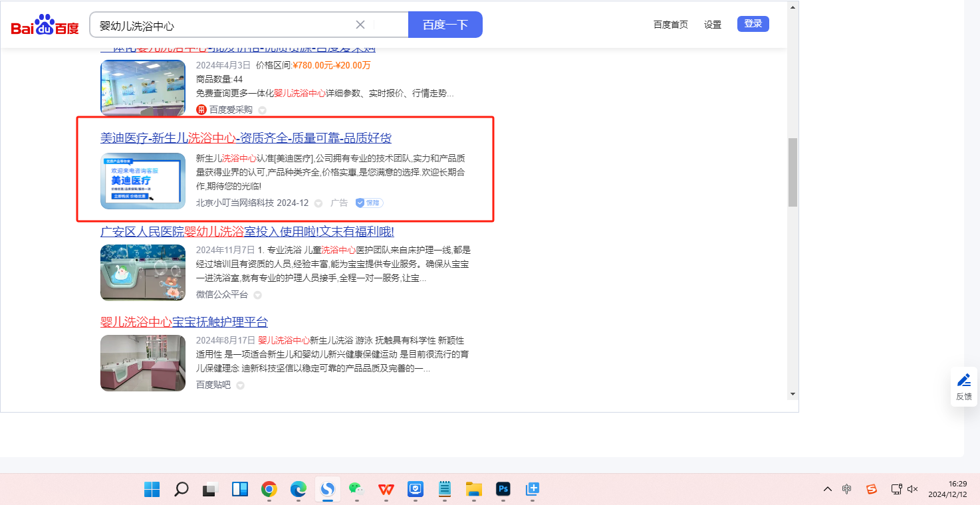
Task: Expand dropdown arrow next to 百度爱采购
Action: pyautogui.click(x=263, y=110)
